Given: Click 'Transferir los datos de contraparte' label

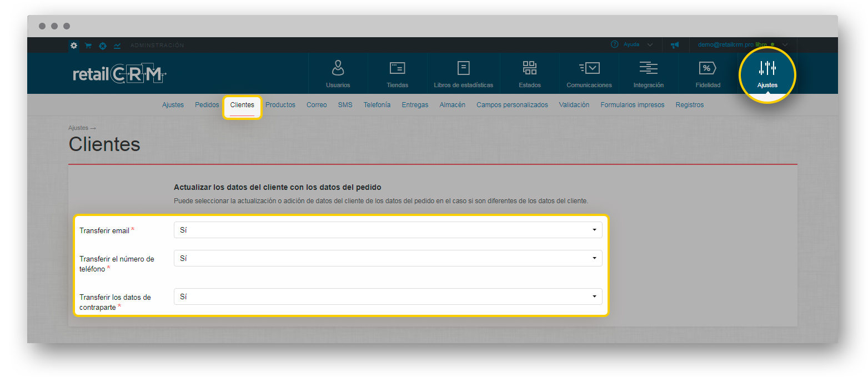Looking at the screenshot, I should [115, 302].
